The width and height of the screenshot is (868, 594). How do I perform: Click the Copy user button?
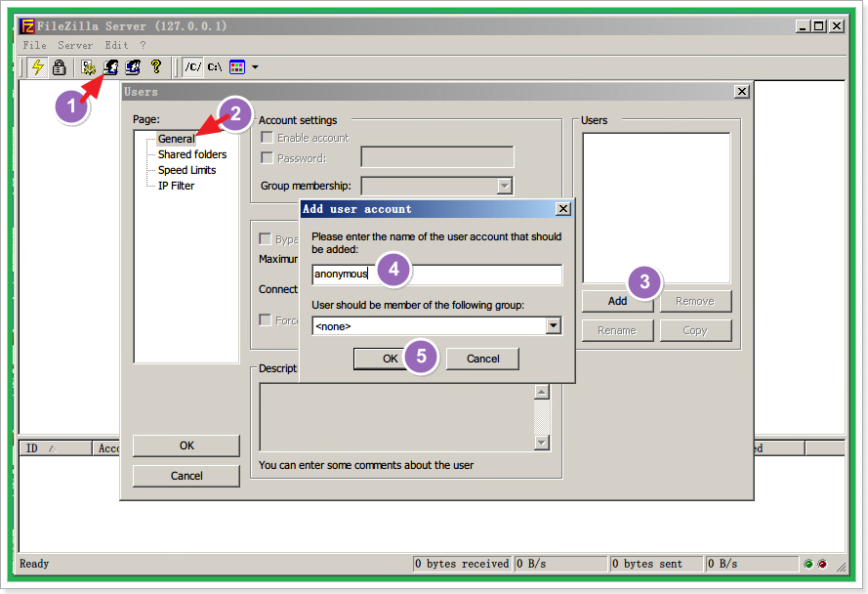tap(695, 330)
